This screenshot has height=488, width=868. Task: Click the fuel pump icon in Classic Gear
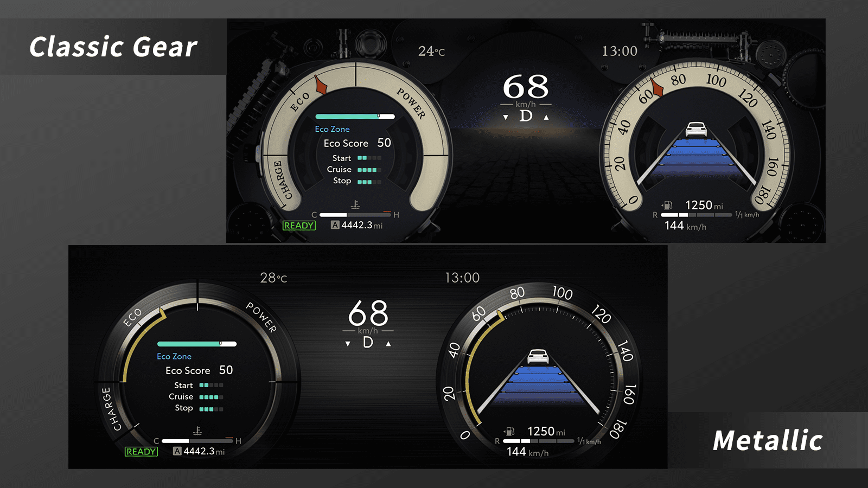pyautogui.click(x=668, y=205)
